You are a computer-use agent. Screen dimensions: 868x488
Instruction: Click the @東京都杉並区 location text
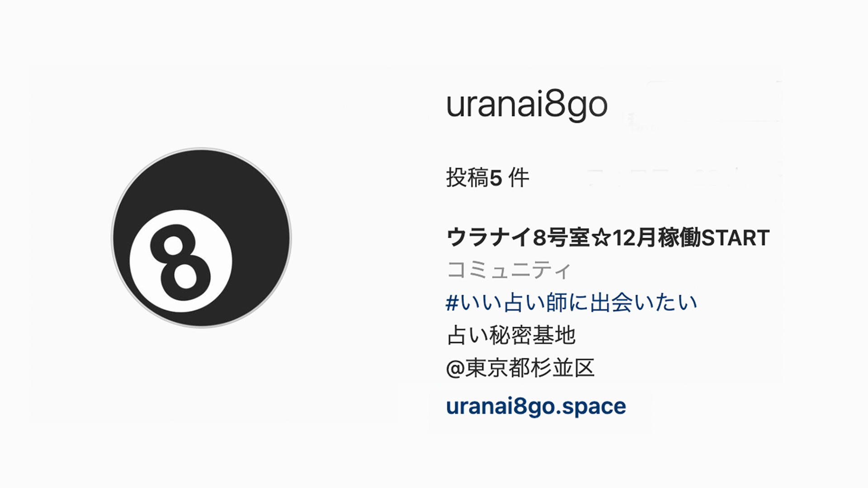tap(520, 368)
